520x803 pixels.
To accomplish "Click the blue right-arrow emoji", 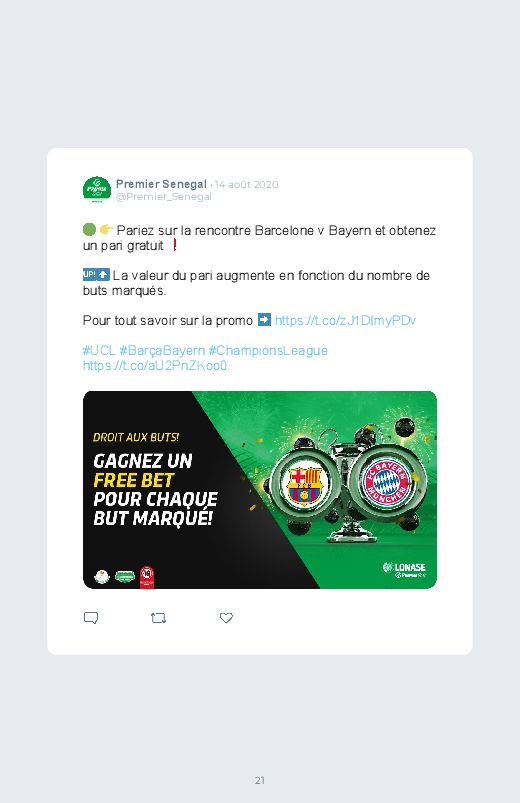I will pos(264,320).
